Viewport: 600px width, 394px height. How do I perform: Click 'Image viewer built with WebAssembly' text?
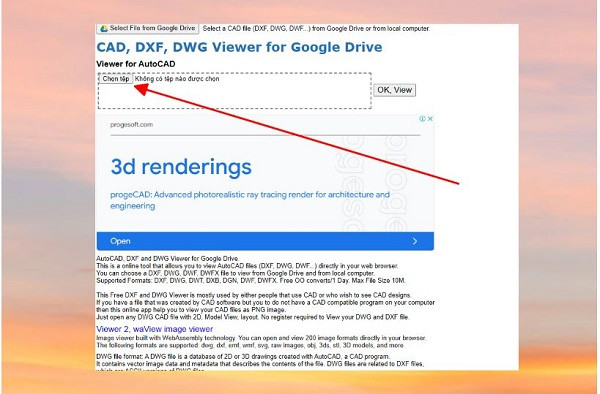coord(261,338)
